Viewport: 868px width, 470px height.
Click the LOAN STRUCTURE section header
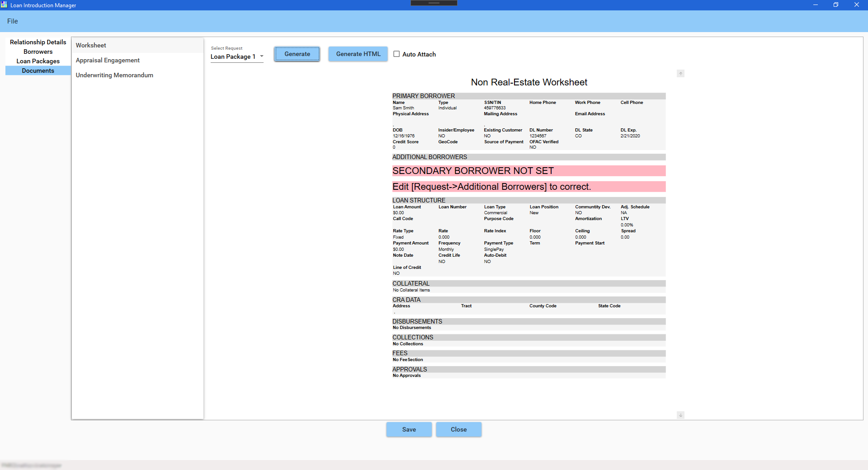coord(529,200)
